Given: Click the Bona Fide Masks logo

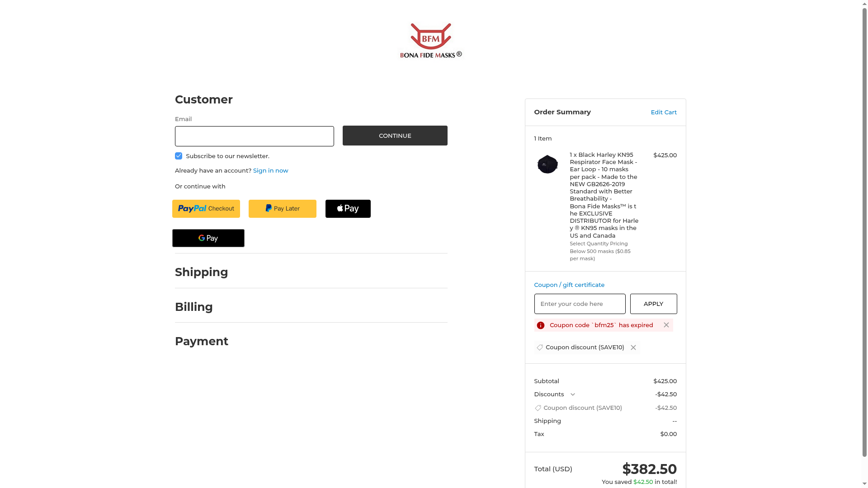Looking at the screenshot, I should pyautogui.click(x=430, y=41).
